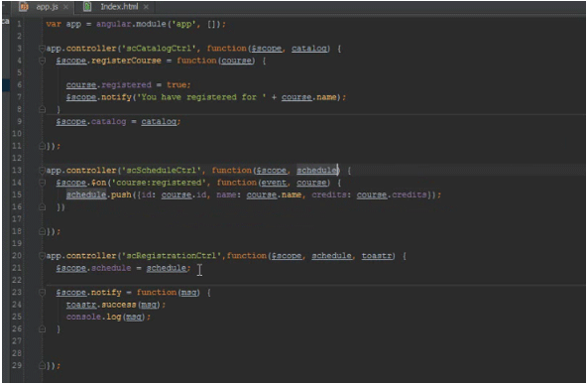
Task: Click 'scCatalogCtrl' string on line 3
Action: pos(159,49)
